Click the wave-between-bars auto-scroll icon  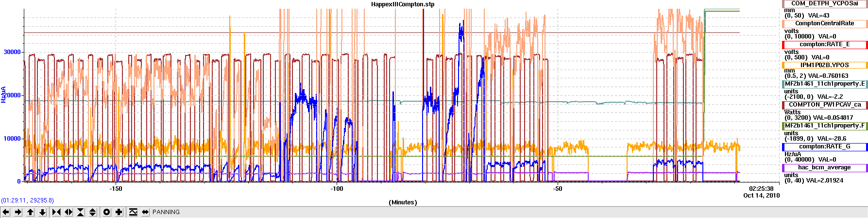point(133,212)
